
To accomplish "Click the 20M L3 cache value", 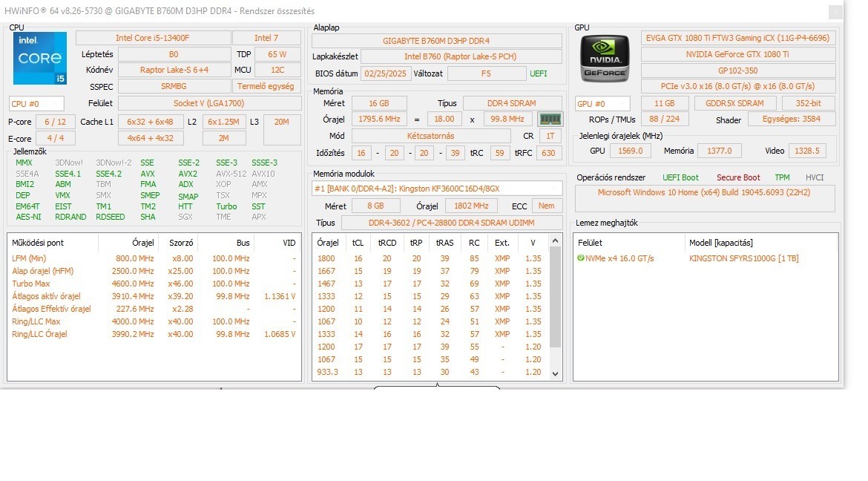I will coord(281,129).
